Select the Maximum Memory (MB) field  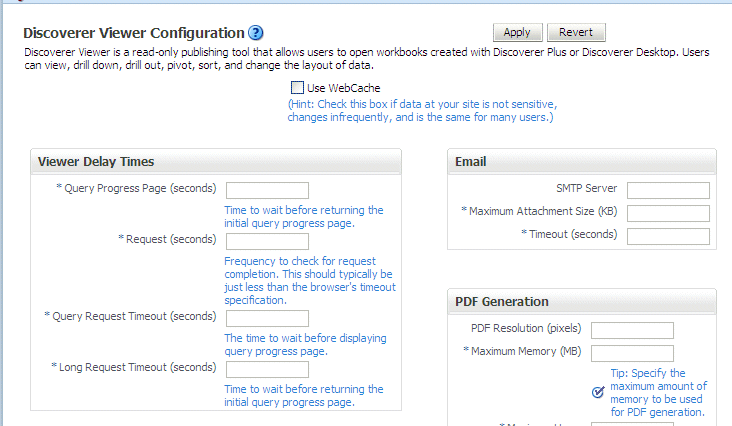[632, 353]
